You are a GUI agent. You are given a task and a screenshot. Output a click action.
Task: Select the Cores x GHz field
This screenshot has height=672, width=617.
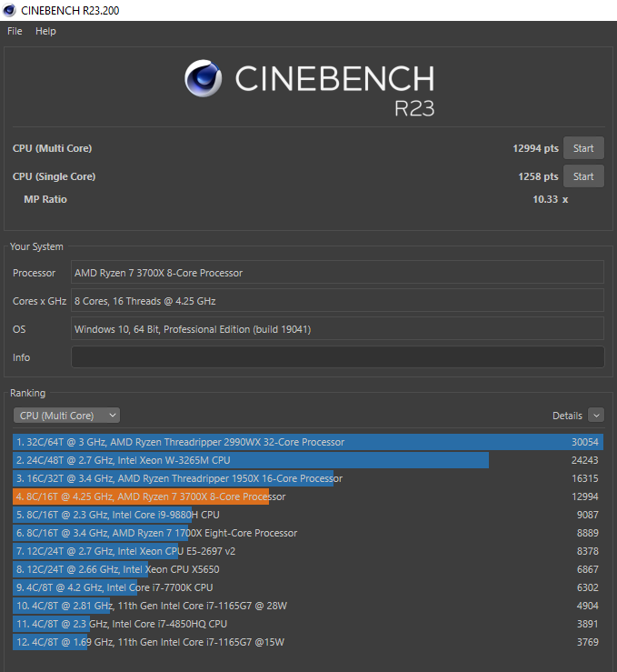[x=337, y=301]
